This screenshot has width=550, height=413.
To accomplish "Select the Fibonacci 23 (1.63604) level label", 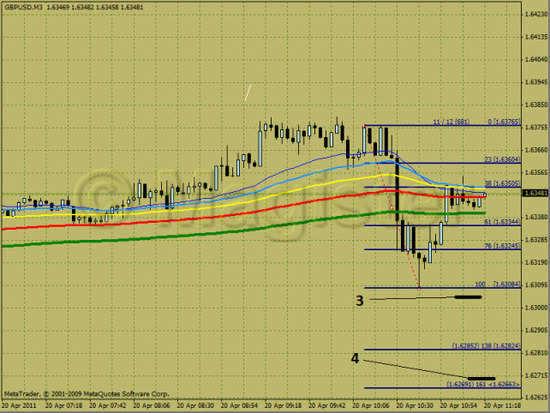I will [503, 159].
